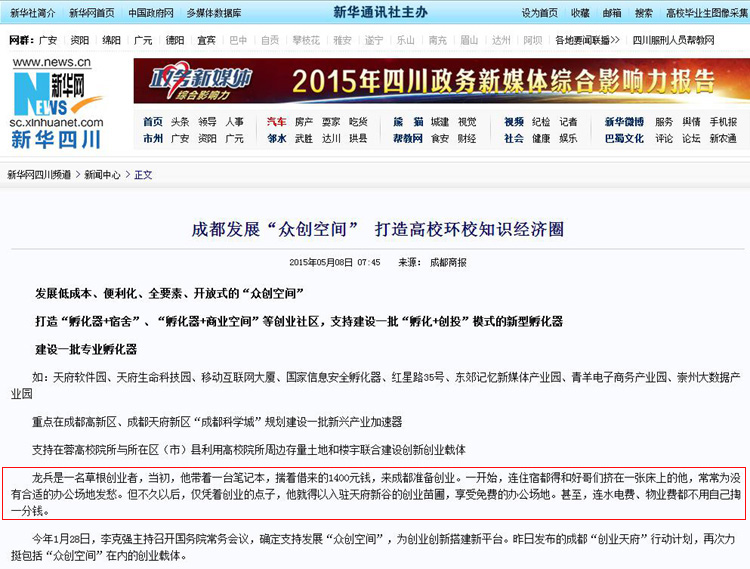Screen dimensions: 750x569
Task: Select 攀枝花 in the 网群 row
Action: coord(306,40)
